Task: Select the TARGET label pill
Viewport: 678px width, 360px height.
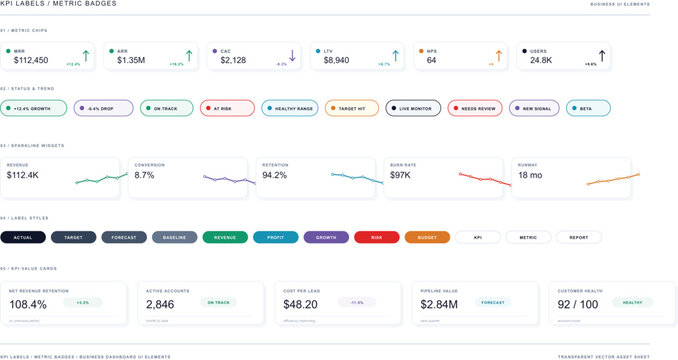Action: pyautogui.click(x=74, y=237)
